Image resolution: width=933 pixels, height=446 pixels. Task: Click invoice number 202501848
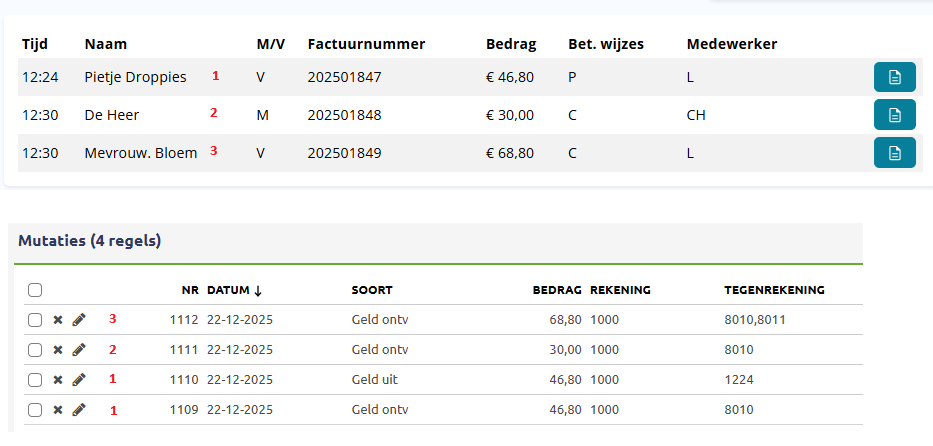[344, 115]
